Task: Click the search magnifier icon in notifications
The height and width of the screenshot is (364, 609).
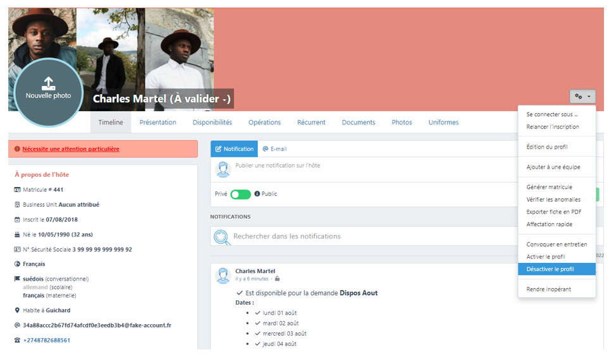Action: point(222,236)
